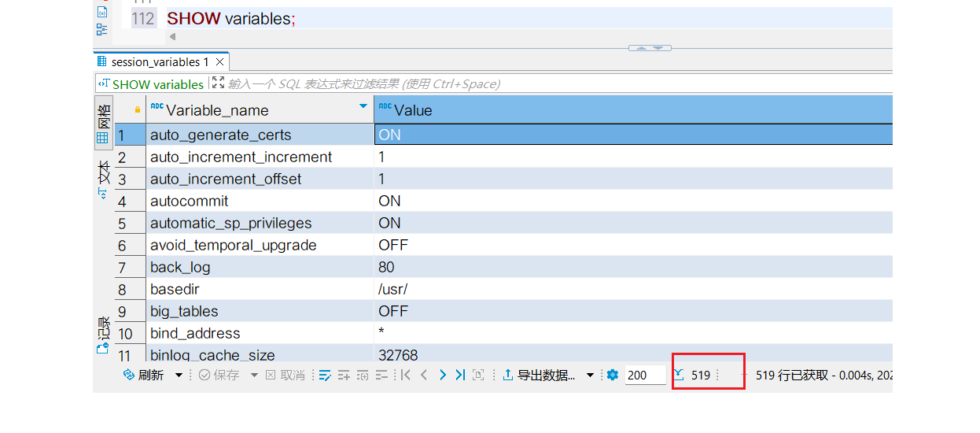The image size is (980, 433).
Task: Click the panel maximize arrows on the divider
Action: click(x=650, y=48)
